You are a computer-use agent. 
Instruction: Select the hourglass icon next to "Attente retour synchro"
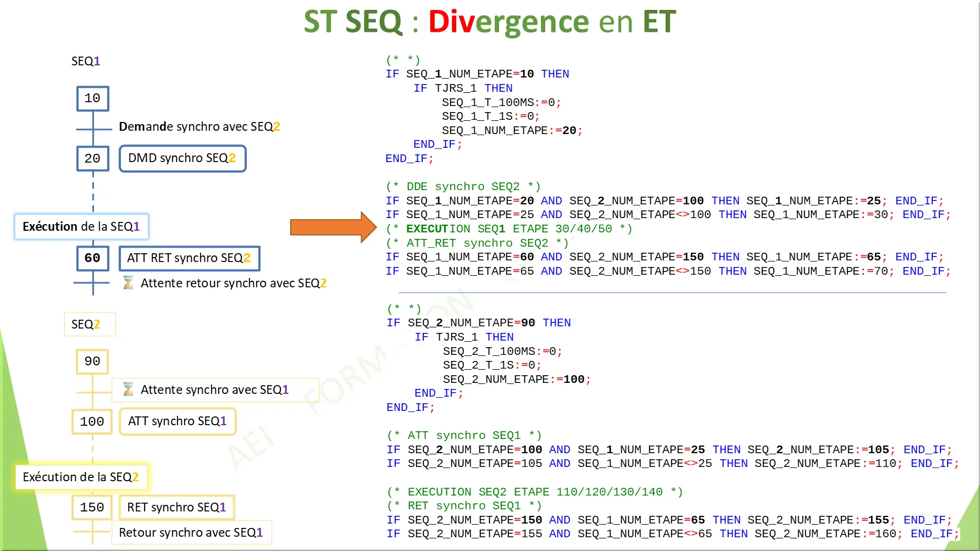coord(129,283)
